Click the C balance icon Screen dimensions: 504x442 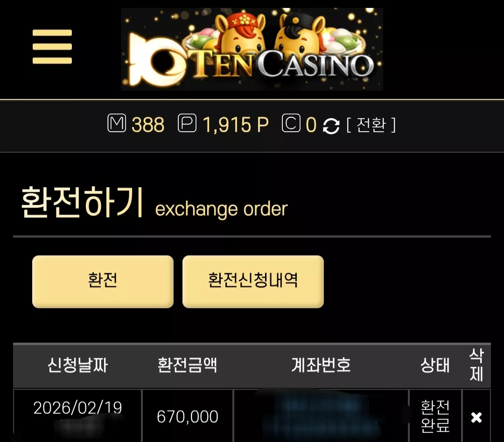(x=291, y=123)
